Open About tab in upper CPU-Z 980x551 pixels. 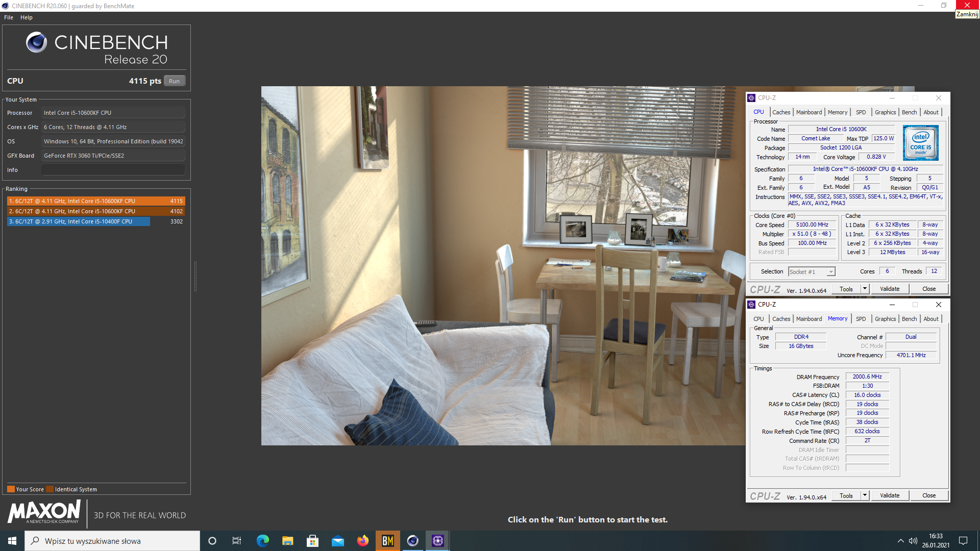tap(931, 112)
